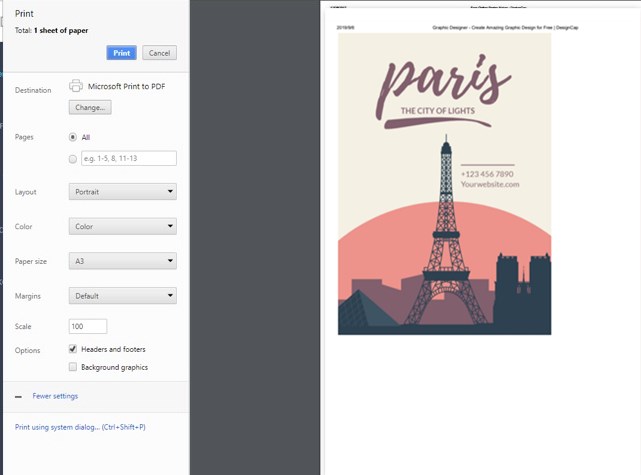Open the Layout dropdown showing Portrait
The height and width of the screenshot is (475, 641).
[123, 191]
